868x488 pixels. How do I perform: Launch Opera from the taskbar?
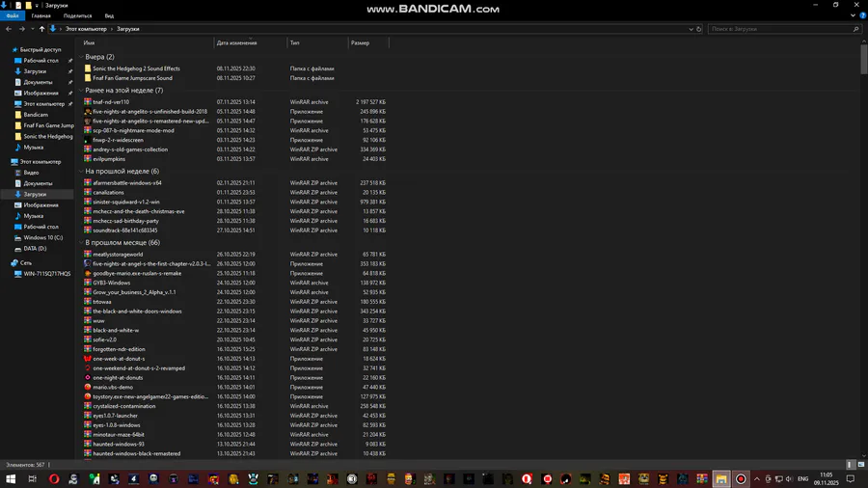point(54,478)
